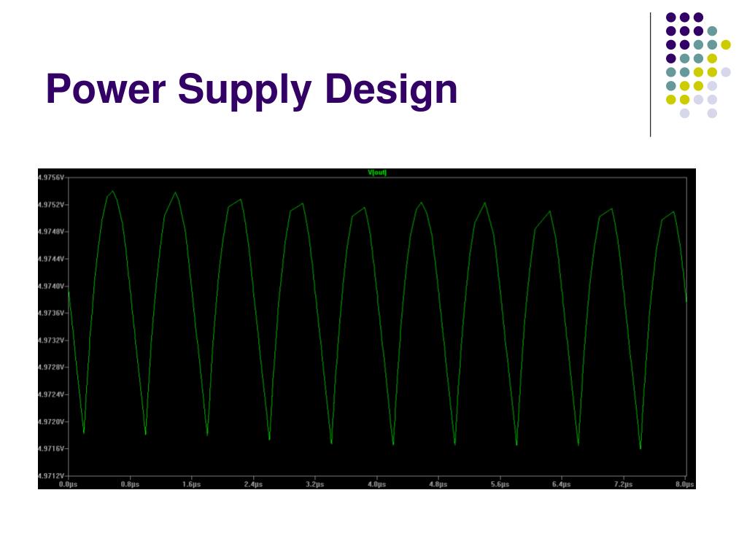This screenshot has height=560, width=747.
Task: Click the 8.0µs time axis label
Action: (x=684, y=484)
